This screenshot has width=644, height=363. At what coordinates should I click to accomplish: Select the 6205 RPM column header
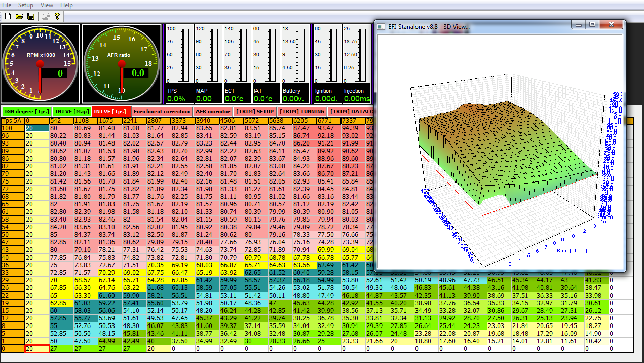click(x=305, y=121)
